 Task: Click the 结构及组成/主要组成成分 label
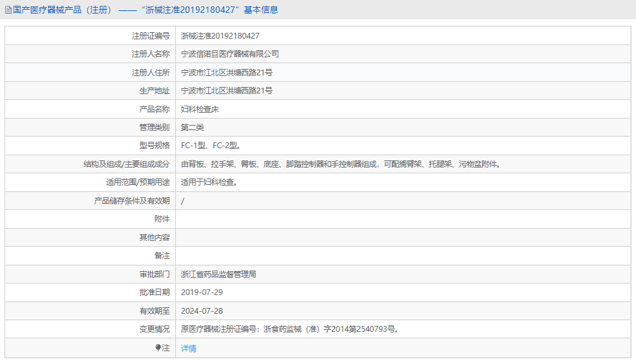click(x=126, y=164)
